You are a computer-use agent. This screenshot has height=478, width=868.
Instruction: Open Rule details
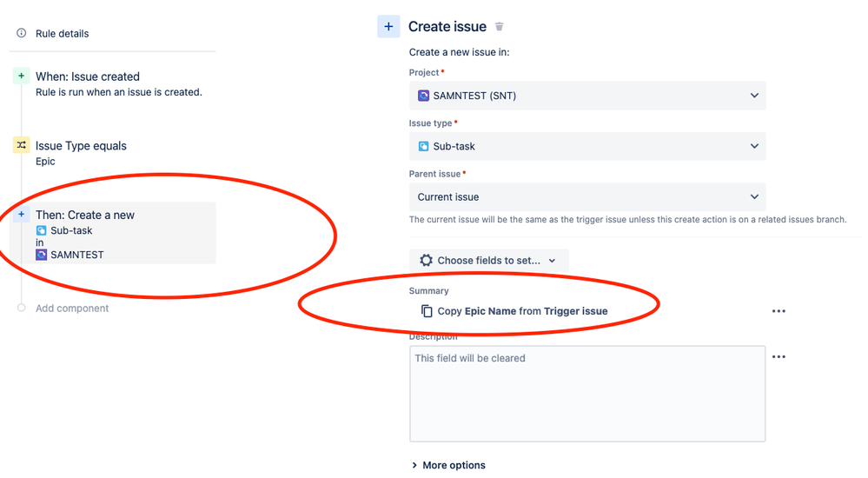62,33
